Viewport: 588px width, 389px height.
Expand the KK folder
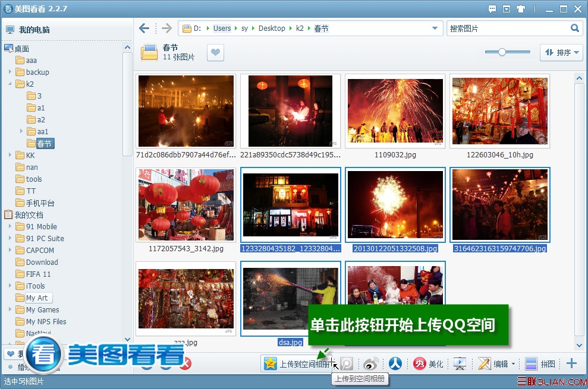tap(10, 154)
